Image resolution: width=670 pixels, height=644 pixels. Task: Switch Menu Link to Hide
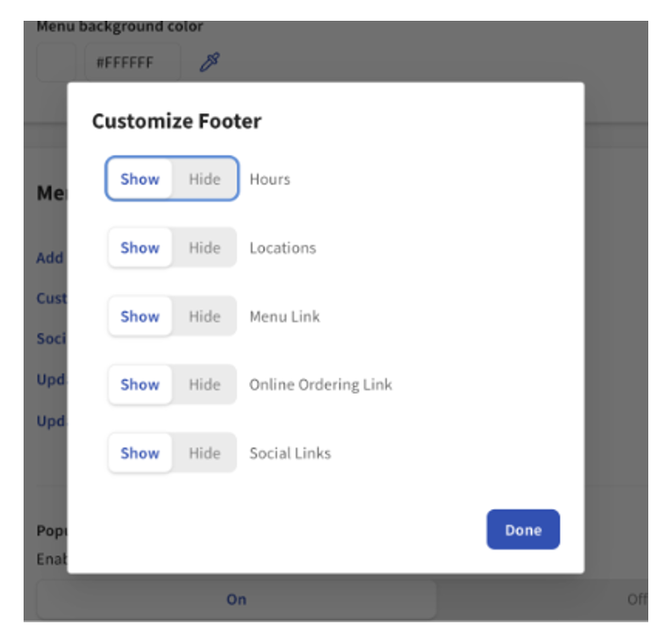pyautogui.click(x=204, y=316)
